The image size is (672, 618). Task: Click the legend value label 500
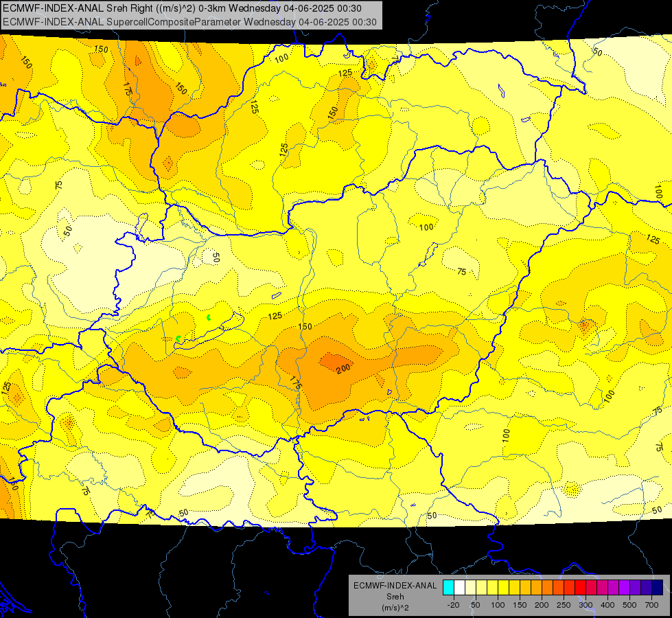tap(629, 605)
